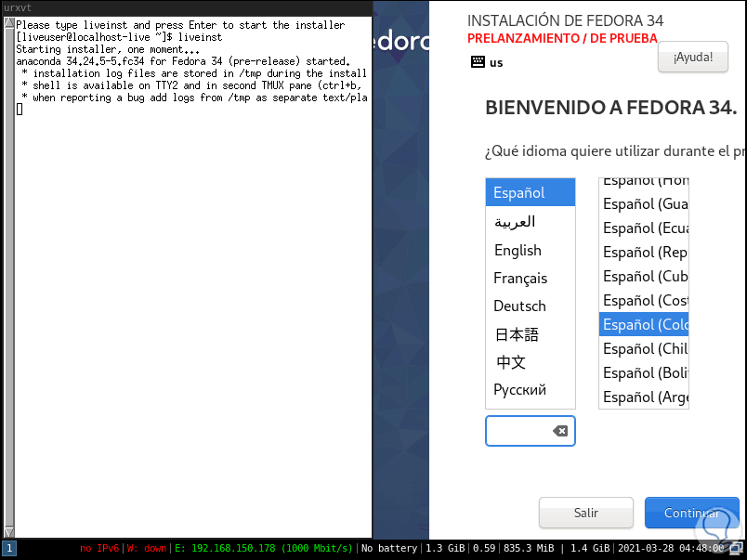Screen dimensions: 747x560
Task: Click the 'us' keyboard layout label
Action: (x=496, y=63)
